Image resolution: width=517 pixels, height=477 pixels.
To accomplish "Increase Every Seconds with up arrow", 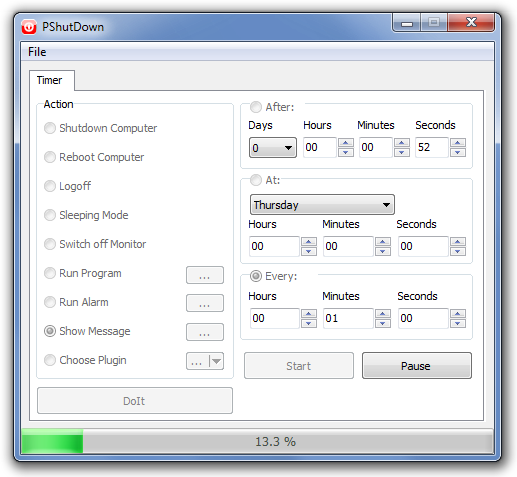I will [458, 314].
